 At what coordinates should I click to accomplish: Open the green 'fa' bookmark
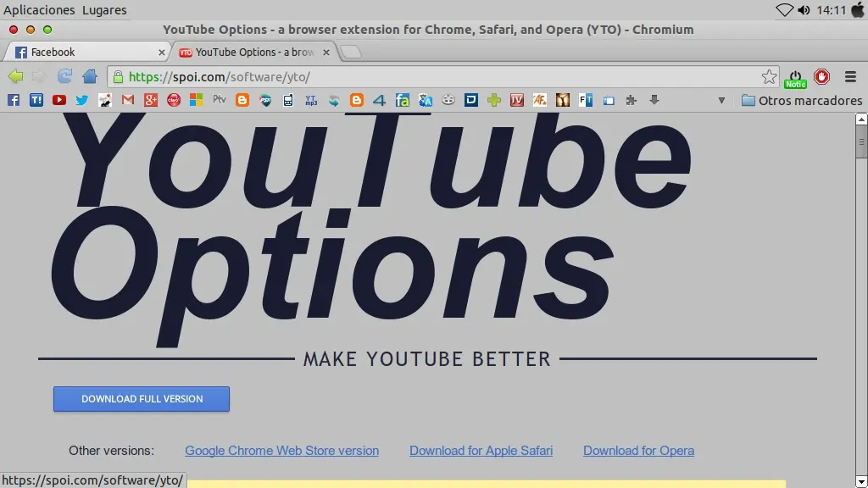[x=403, y=100]
